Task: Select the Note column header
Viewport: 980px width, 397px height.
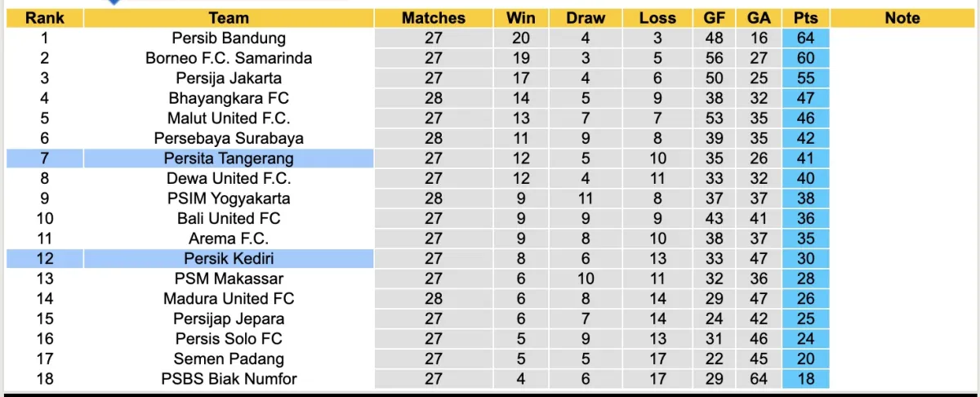Action: coord(902,18)
